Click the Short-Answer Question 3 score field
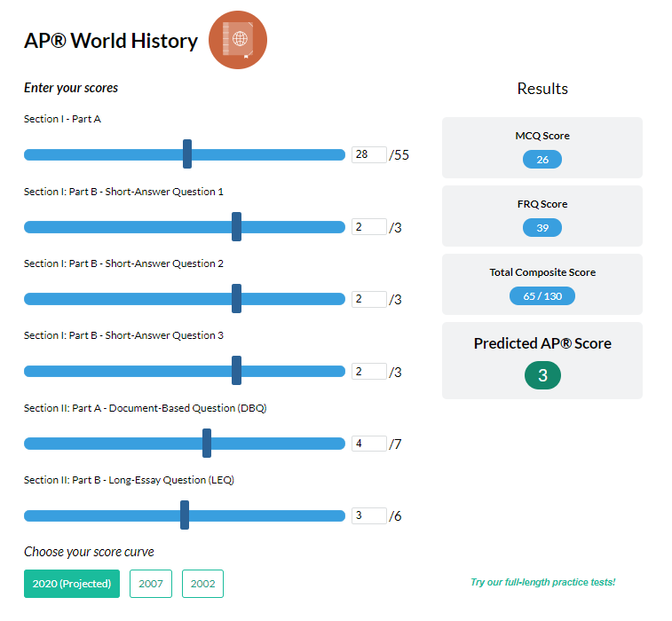 [x=368, y=371]
